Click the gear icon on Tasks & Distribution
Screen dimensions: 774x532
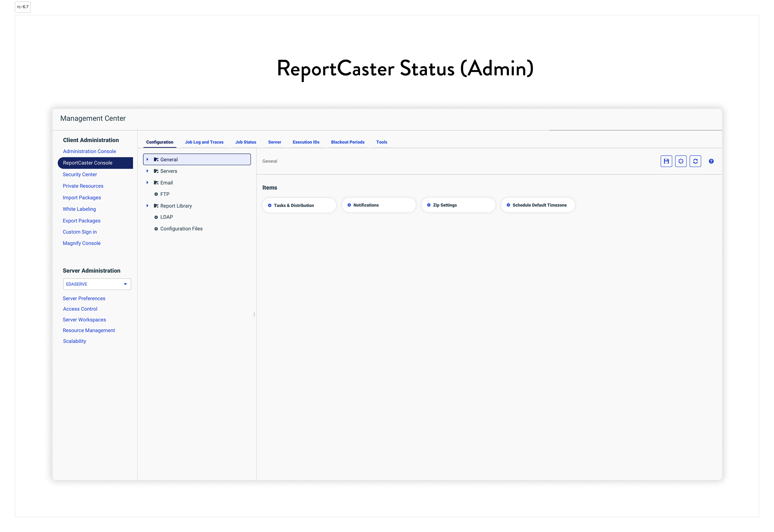(270, 205)
